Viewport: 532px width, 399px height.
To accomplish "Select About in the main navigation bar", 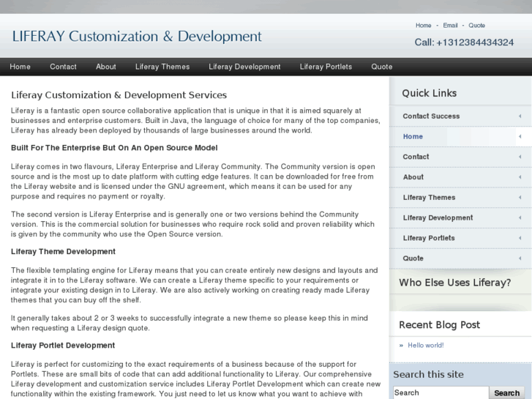I will (x=106, y=67).
